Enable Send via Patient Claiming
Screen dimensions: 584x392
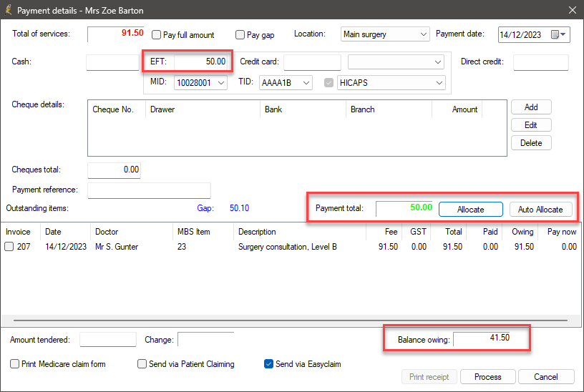click(142, 363)
